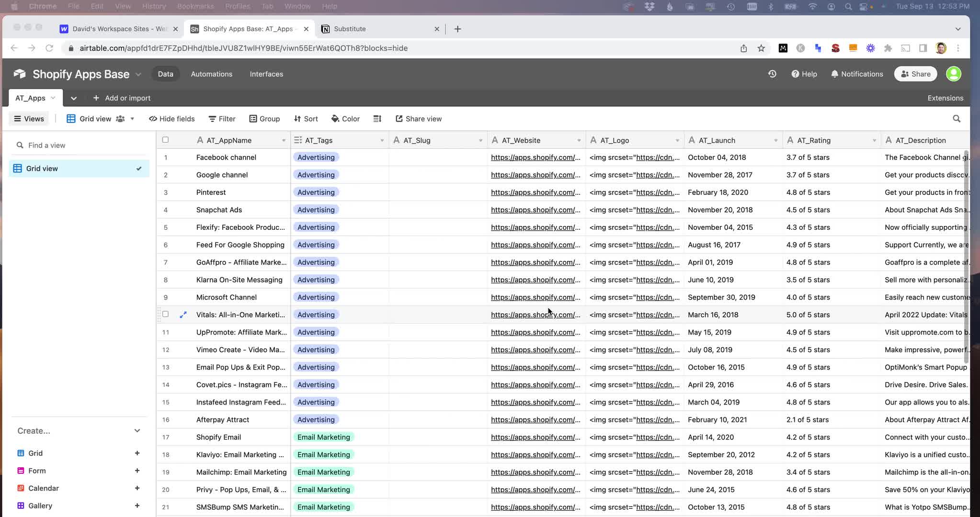Open new browser tab plus
The width and height of the screenshot is (980, 517).
(457, 29)
